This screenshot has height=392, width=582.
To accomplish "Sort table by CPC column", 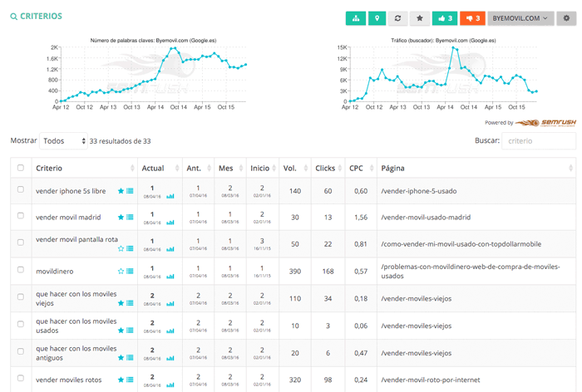I will click(361, 168).
